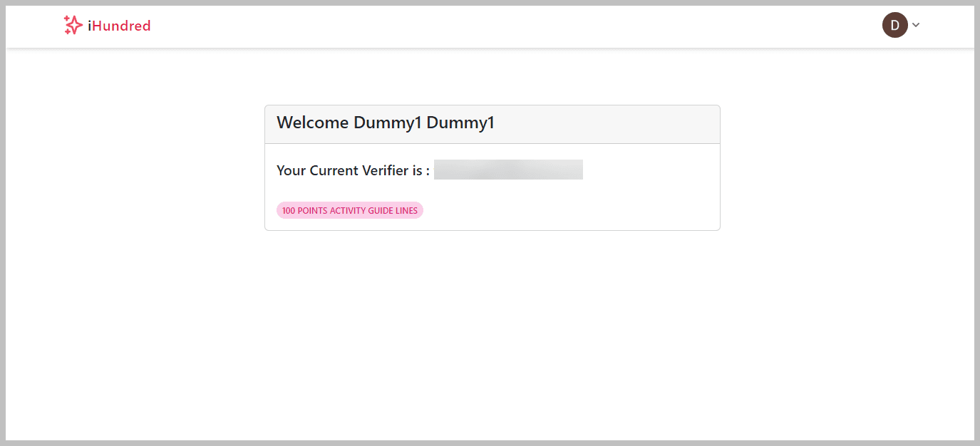Open the iHundred brand name link
The width and height of the screenshot is (980, 446).
118,26
